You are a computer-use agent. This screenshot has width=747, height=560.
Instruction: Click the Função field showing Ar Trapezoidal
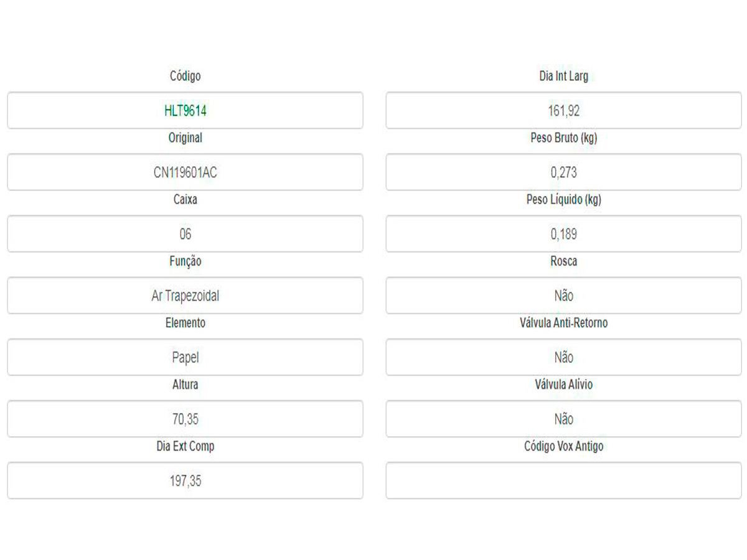(186, 296)
